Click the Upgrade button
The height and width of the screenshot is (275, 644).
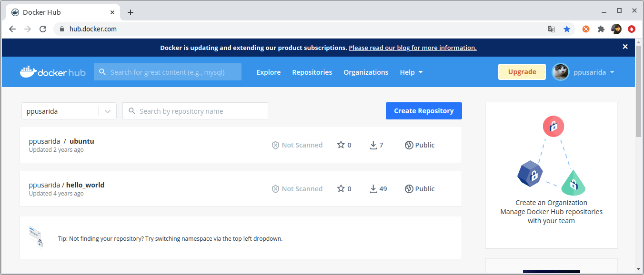click(522, 72)
